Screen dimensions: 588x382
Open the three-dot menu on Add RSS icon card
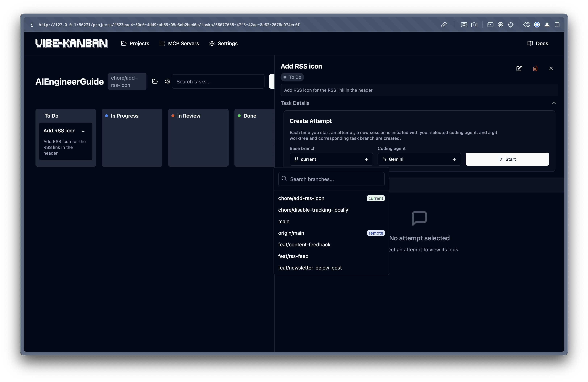tap(84, 131)
